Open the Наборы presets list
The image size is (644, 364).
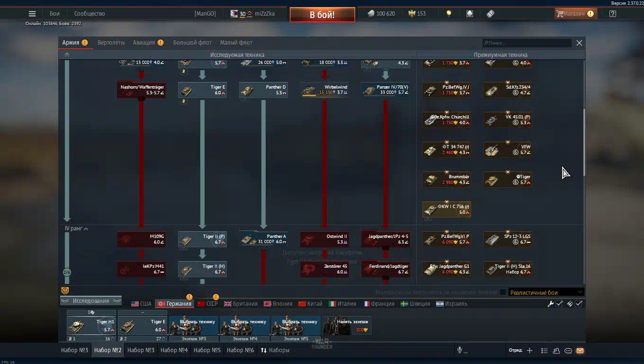(275, 350)
